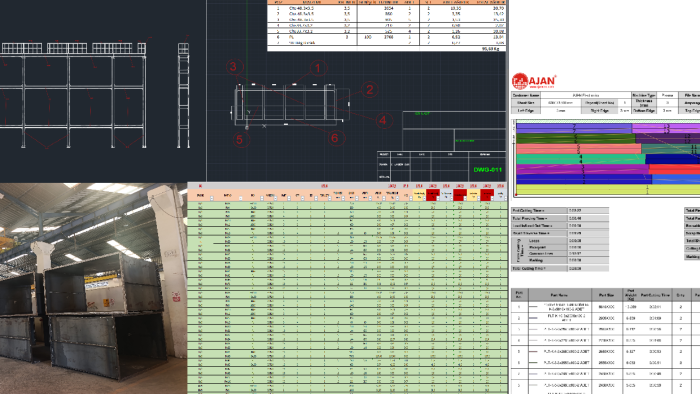Click the green DWG-011 title block text
This screenshot has height=394, width=700.
(x=487, y=170)
